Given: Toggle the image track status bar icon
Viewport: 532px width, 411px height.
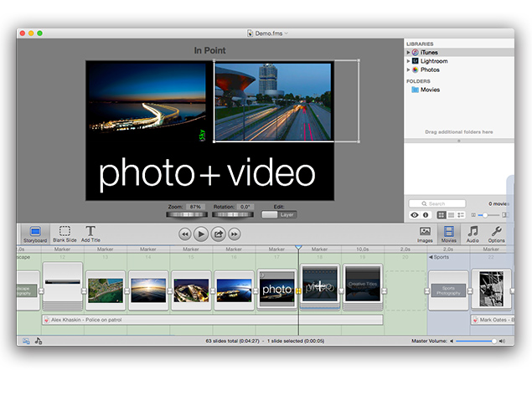Looking at the screenshot, I should click(x=26, y=341).
